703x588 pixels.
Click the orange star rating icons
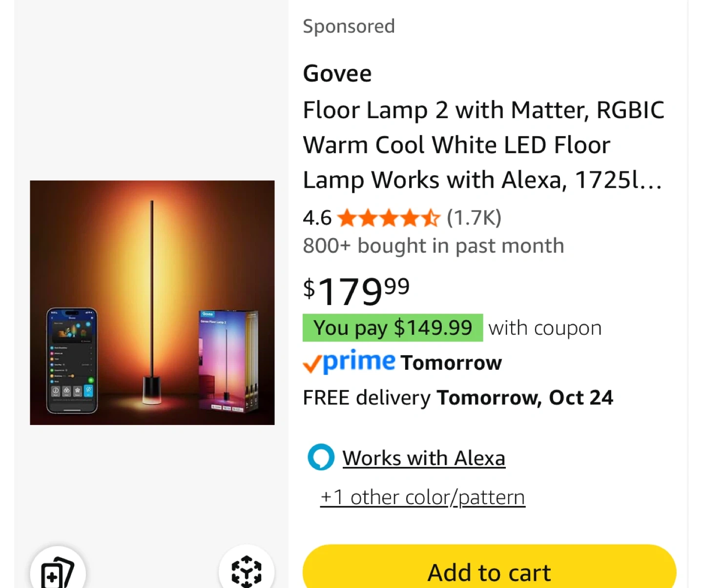pyautogui.click(x=389, y=218)
